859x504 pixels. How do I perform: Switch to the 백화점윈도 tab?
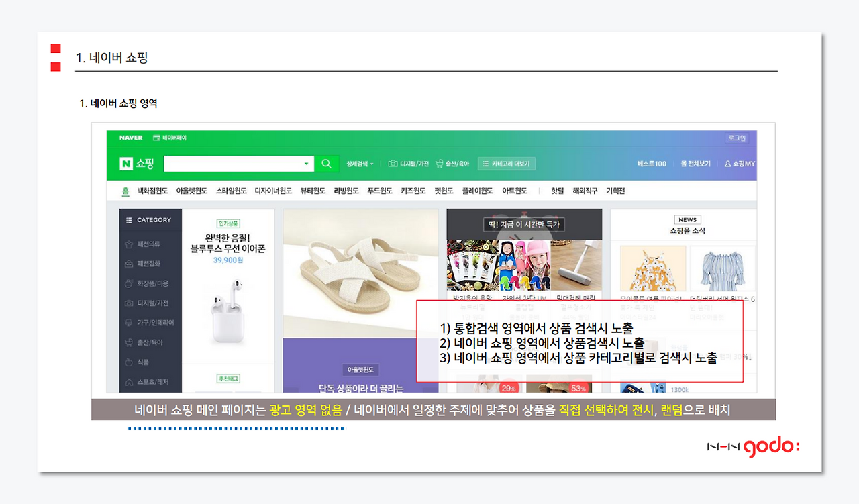152,191
